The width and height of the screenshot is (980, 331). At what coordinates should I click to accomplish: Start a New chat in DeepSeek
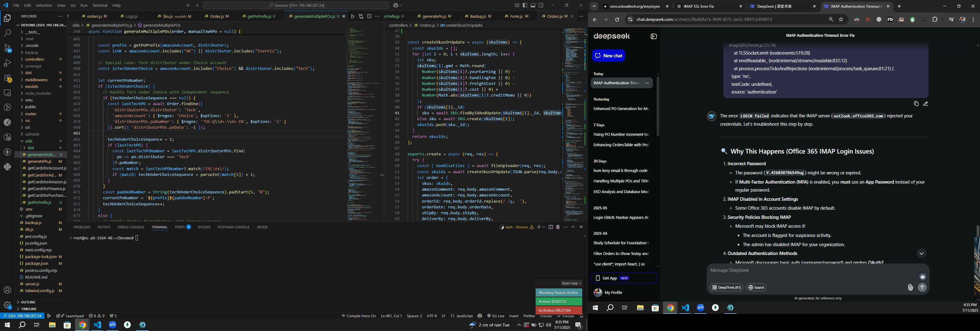click(x=608, y=55)
